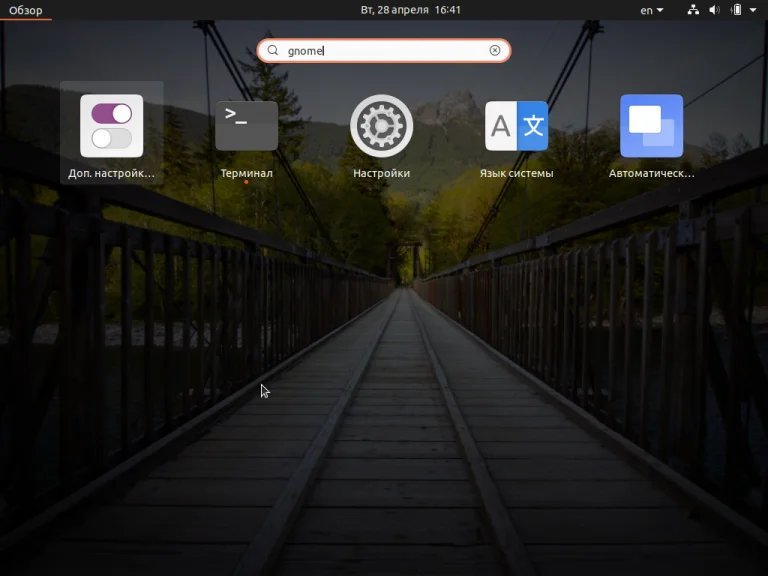Screen dimensions: 768x576
Task: Click the speaker volume icon
Action: 715,10
